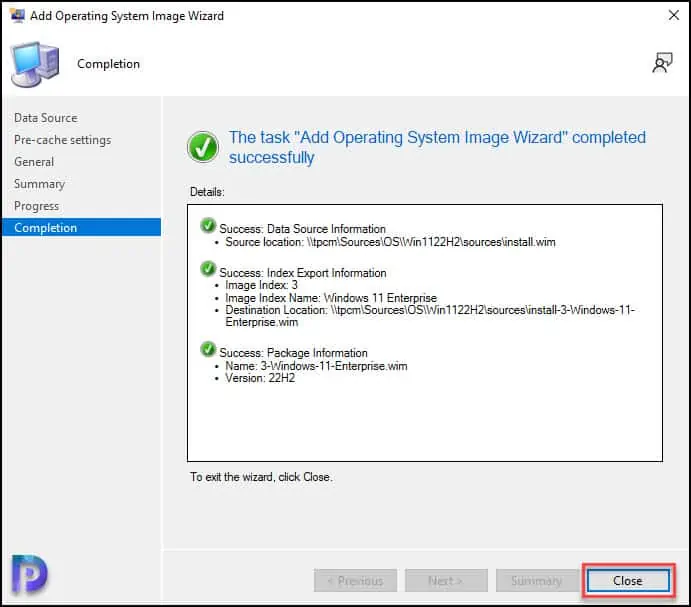
Task: Select the Pre-cache settings step
Action: click(63, 140)
